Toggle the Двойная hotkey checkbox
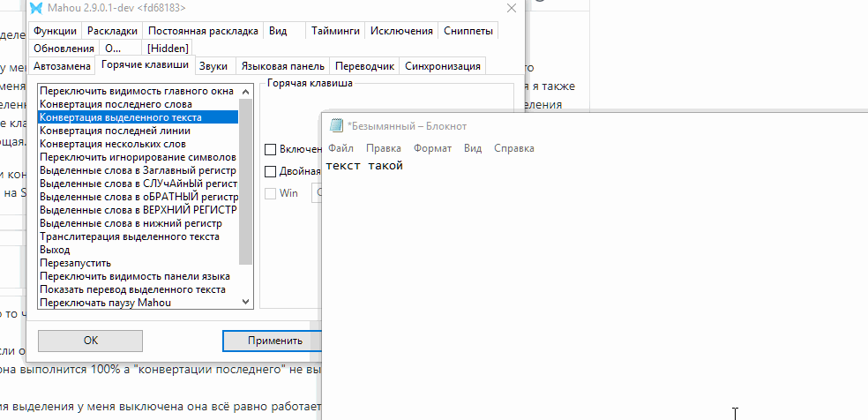868x420 pixels. click(270, 171)
